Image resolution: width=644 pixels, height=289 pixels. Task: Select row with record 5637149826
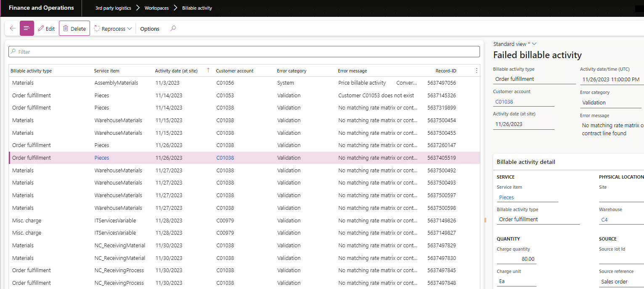[244, 220]
